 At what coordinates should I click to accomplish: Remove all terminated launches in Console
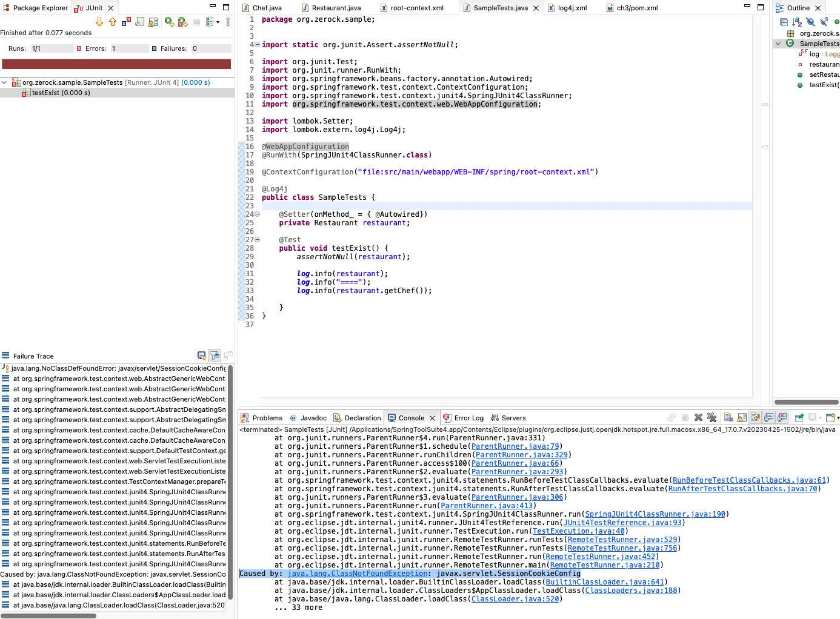click(x=712, y=417)
